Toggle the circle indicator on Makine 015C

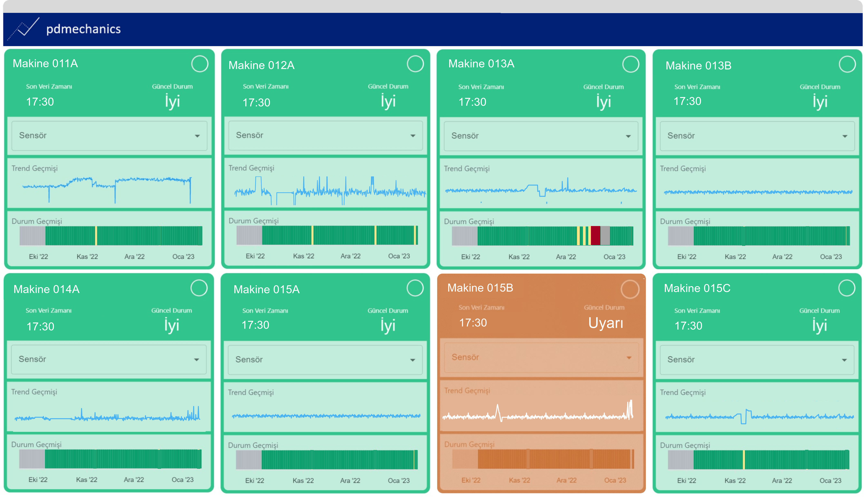coord(846,288)
